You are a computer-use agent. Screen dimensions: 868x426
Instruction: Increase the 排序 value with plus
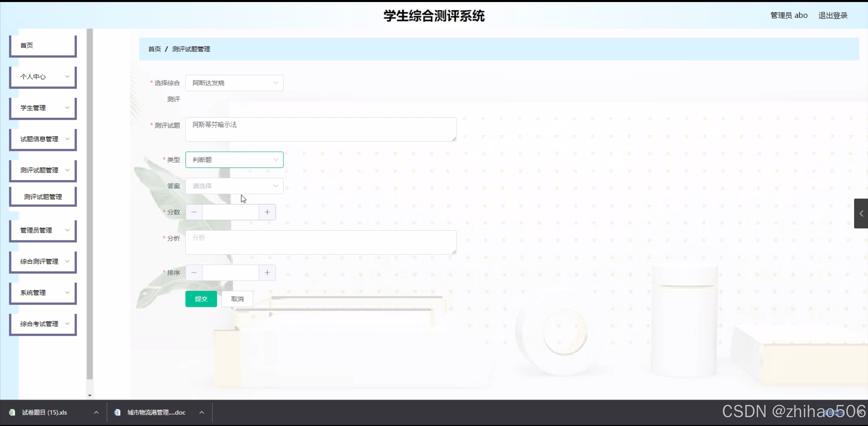267,273
